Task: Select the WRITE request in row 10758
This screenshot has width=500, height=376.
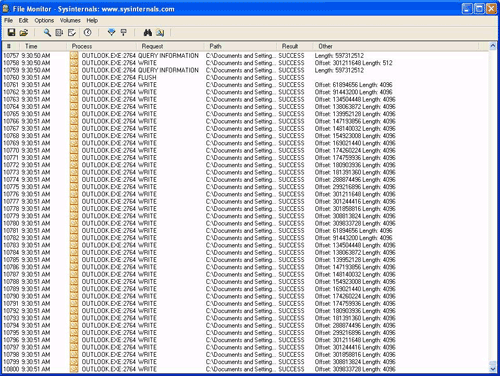Action: [x=147, y=63]
